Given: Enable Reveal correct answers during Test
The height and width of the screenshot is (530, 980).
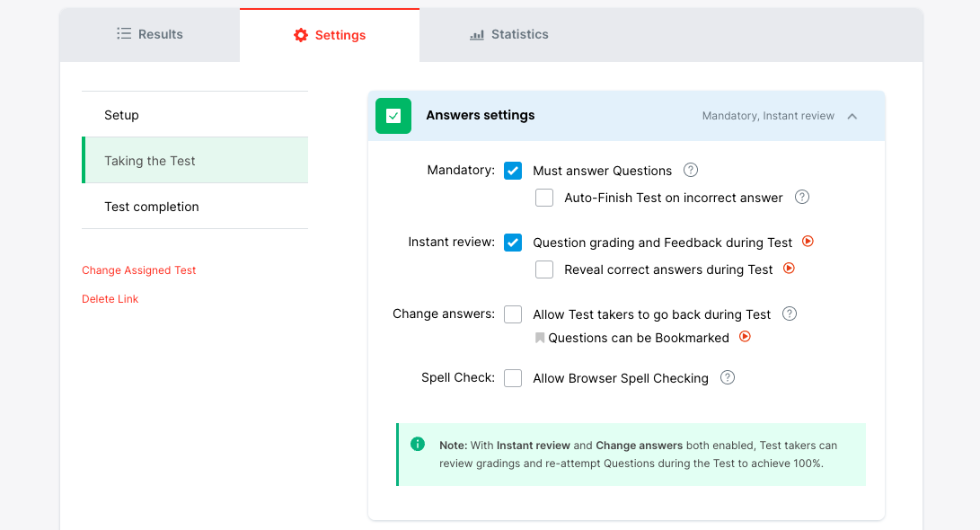Looking at the screenshot, I should coord(544,269).
